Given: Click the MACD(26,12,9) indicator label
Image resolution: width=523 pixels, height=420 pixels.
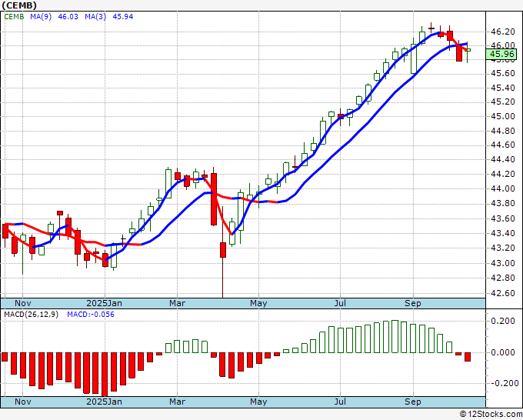Looking at the screenshot, I should [31, 315].
